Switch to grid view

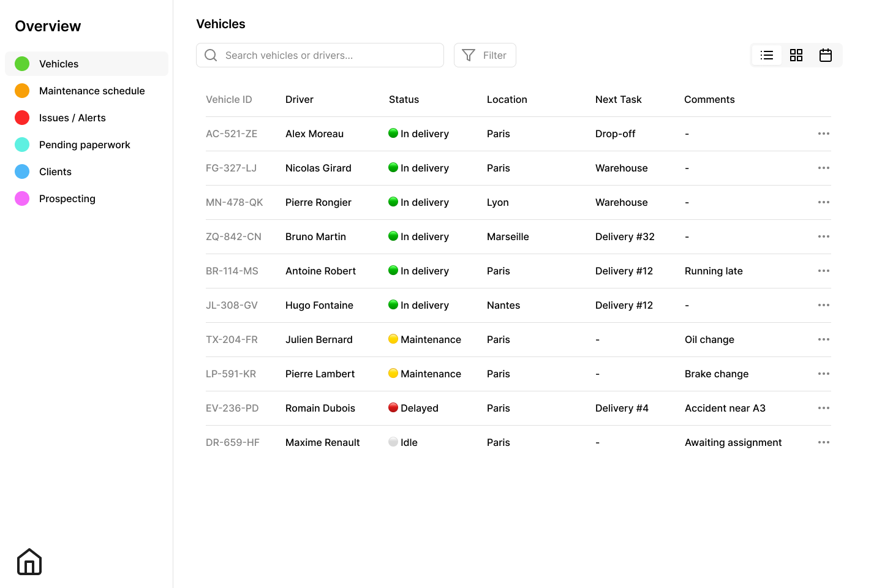pos(796,55)
